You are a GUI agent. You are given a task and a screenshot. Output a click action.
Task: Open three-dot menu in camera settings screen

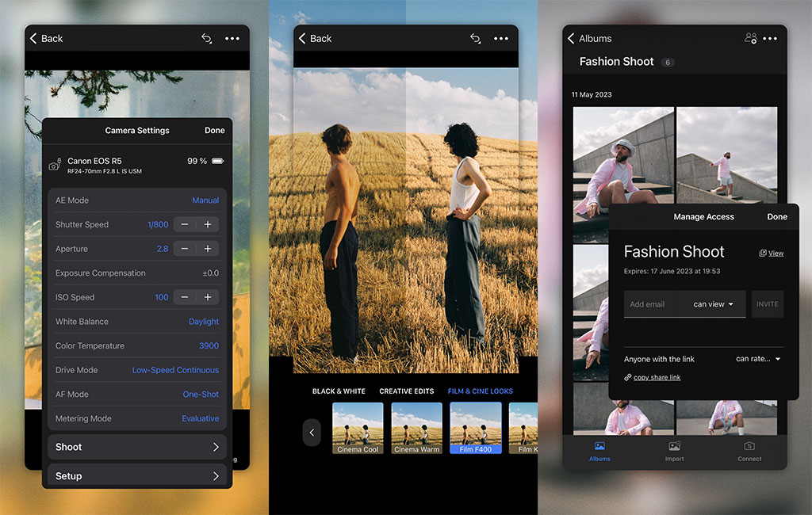(232, 38)
